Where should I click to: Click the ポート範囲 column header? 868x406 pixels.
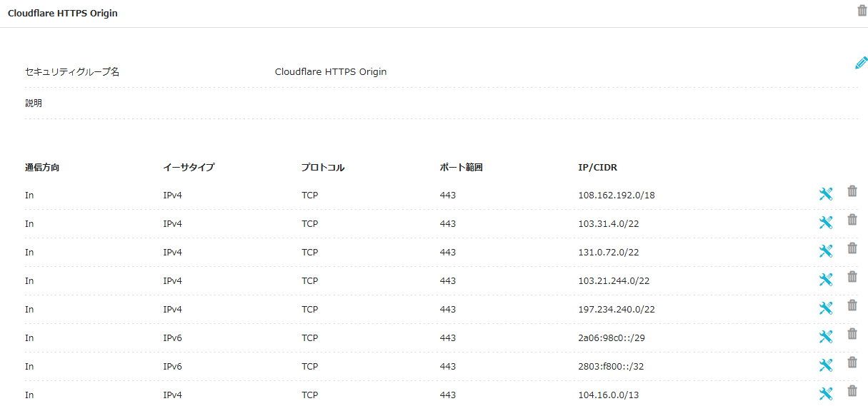click(462, 168)
